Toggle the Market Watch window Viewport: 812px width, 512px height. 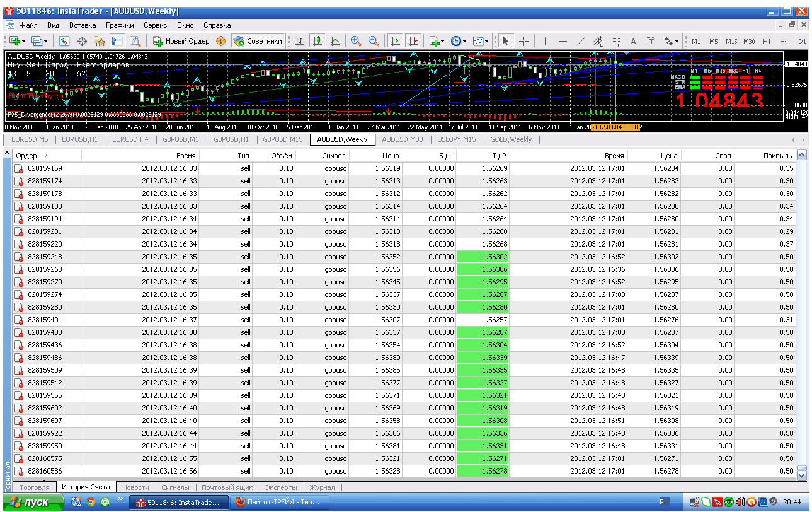(x=64, y=41)
